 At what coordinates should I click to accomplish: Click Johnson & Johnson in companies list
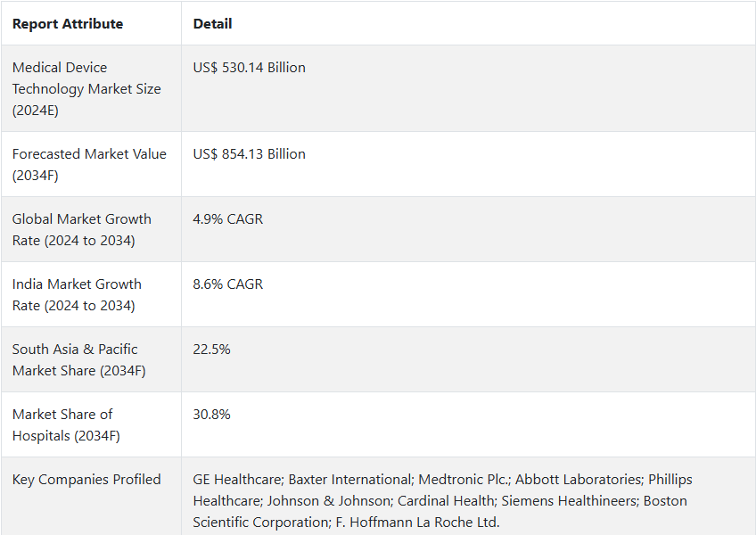328,501
